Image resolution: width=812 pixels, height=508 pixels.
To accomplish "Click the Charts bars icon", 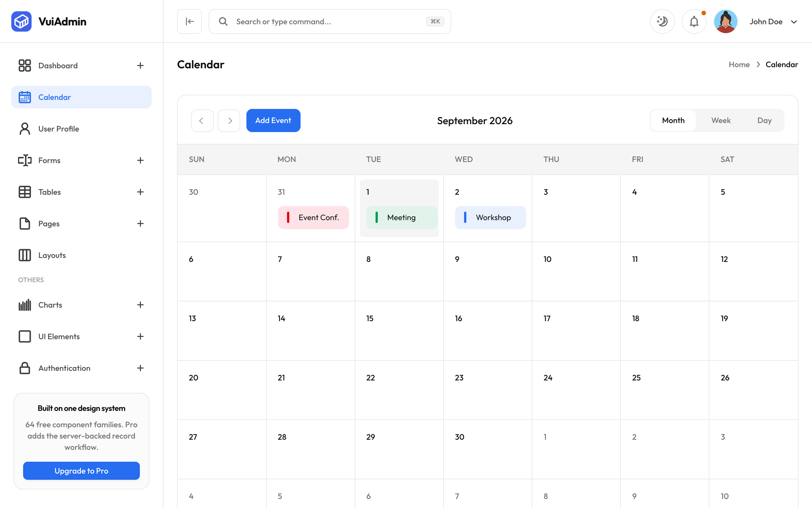I will [x=25, y=305].
